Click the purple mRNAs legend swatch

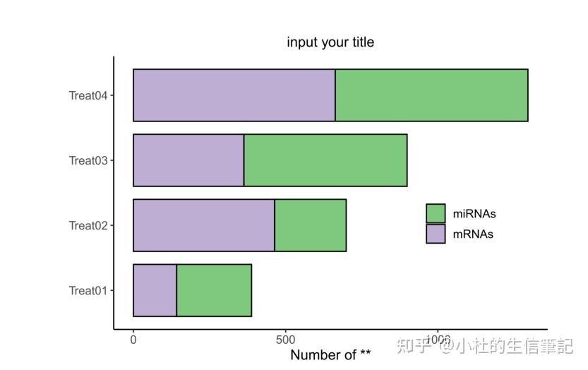[436, 234]
